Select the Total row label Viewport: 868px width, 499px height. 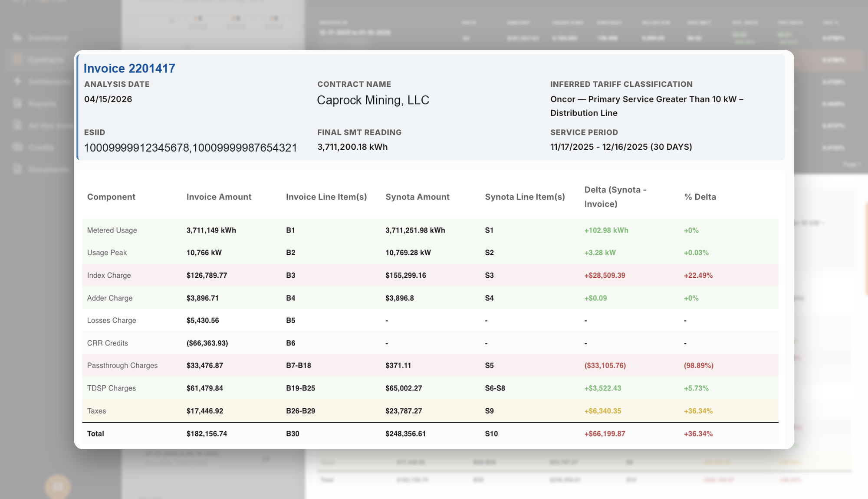click(x=95, y=434)
